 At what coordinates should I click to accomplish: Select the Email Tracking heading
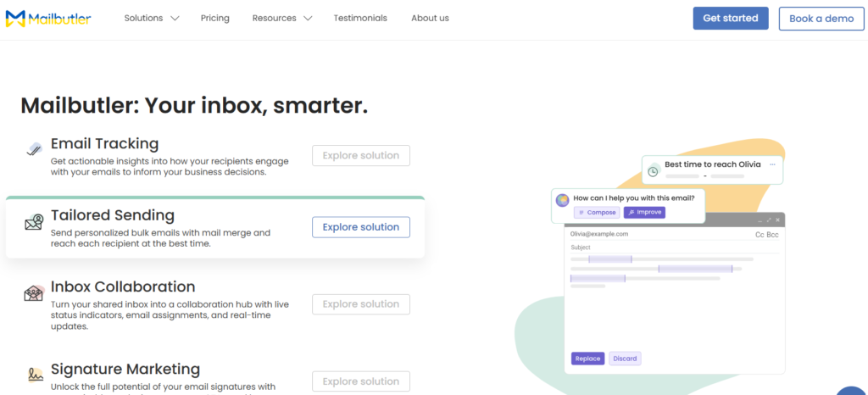coord(104,144)
